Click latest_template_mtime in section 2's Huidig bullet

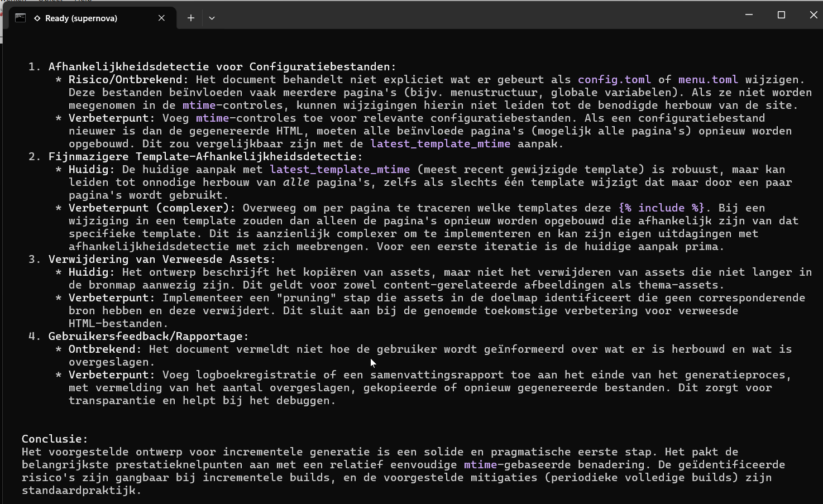click(339, 170)
